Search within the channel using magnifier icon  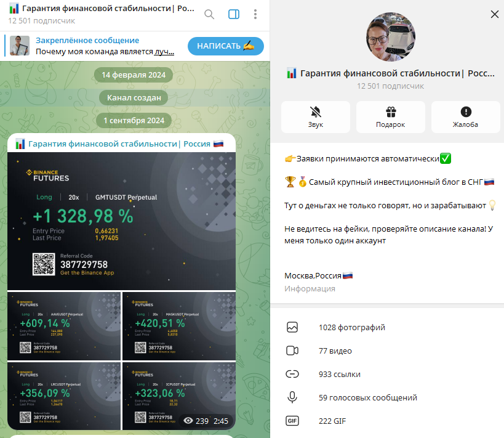tap(209, 14)
